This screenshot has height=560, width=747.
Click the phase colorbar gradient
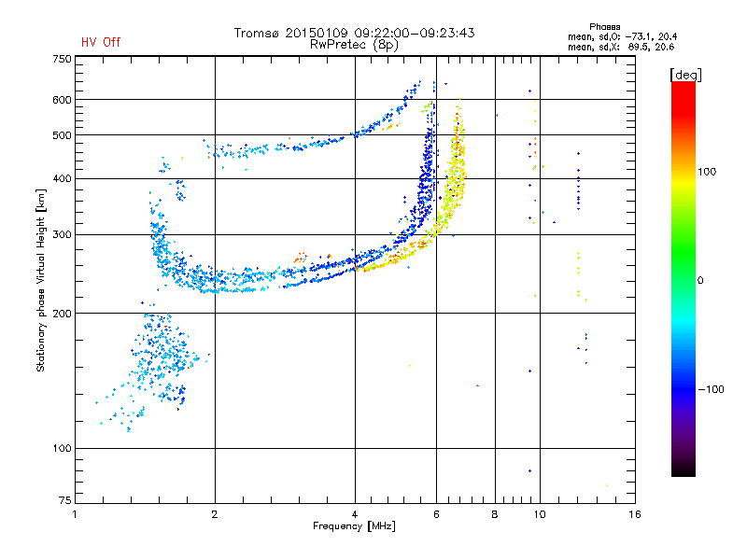pyautogui.click(x=684, y=278)
